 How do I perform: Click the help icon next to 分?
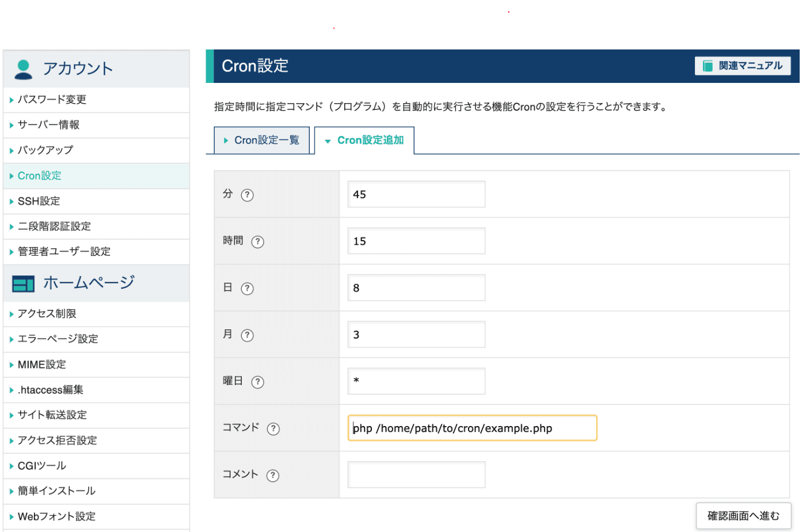pyautogui.click(x=247, y=195)
